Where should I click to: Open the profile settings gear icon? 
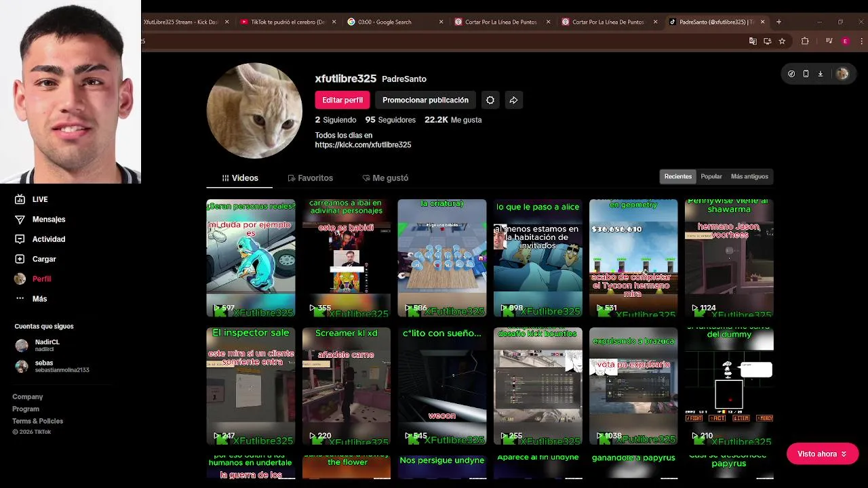click(490, 100)
